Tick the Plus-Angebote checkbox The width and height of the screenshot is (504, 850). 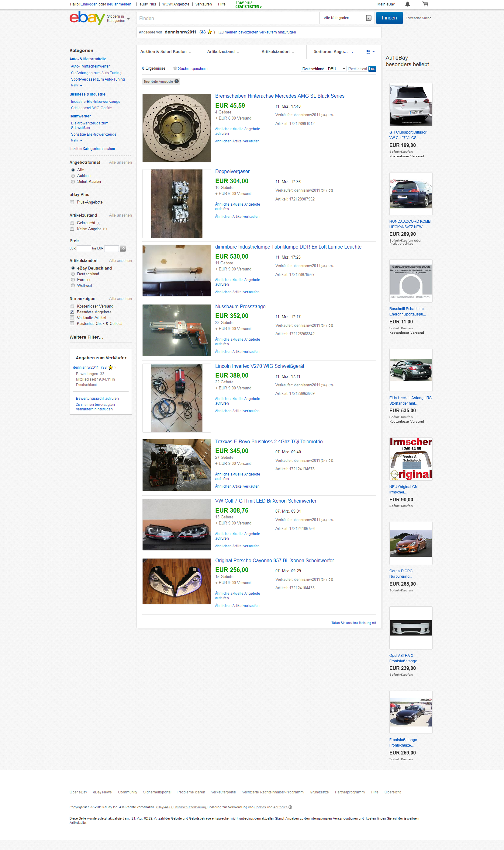pos(72,202)
